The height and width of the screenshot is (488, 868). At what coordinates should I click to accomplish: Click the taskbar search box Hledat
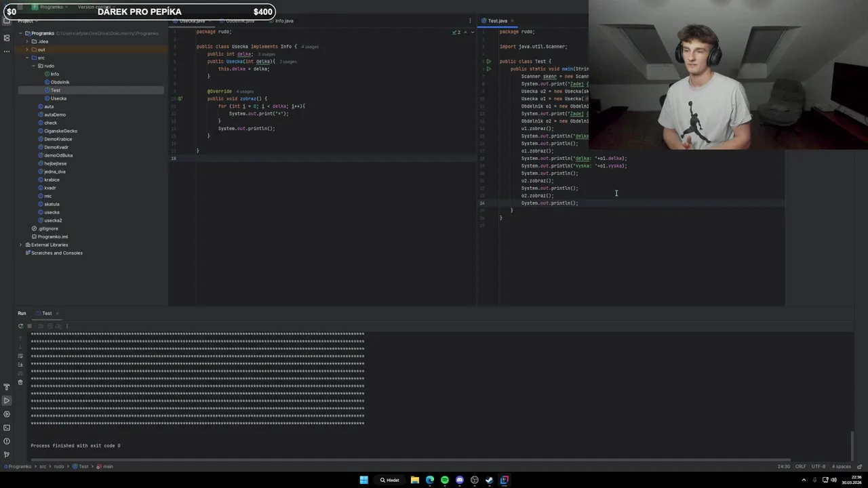(x=391, y=480)
